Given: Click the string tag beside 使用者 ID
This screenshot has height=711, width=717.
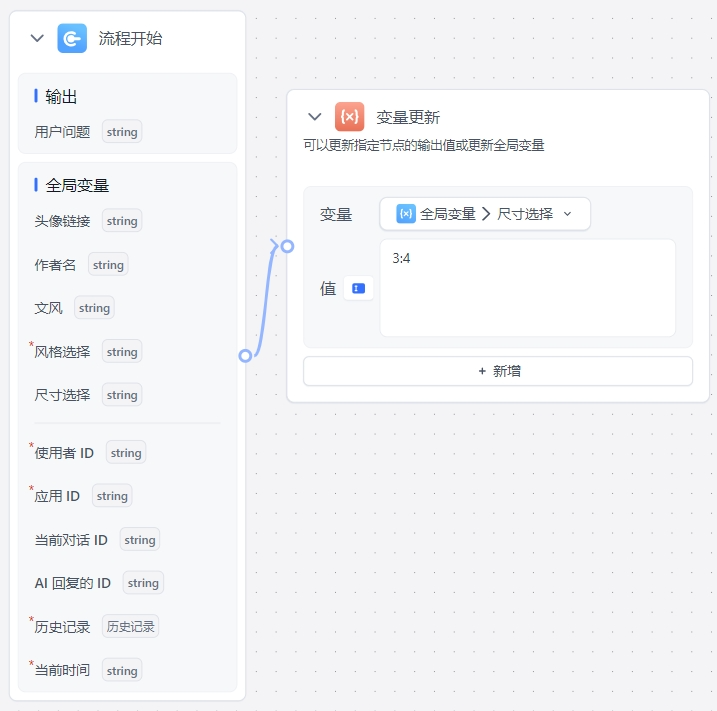Looking at the screenshot, I should coord(126,453).
